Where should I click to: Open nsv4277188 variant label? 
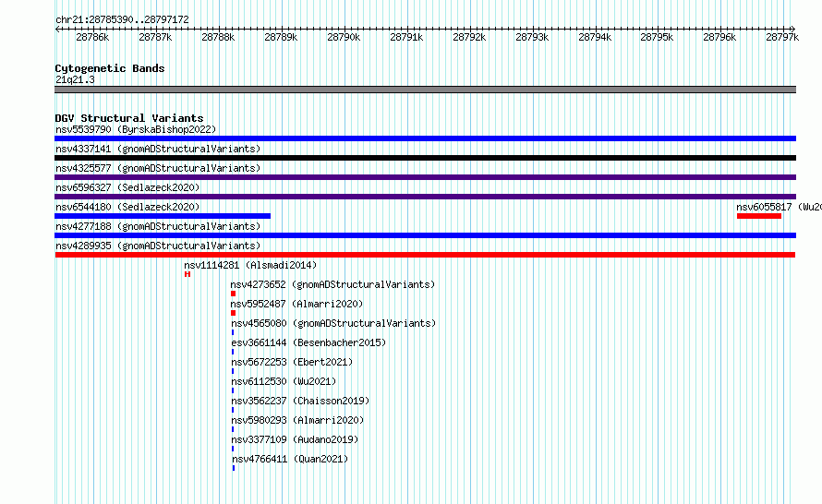[x=158, y=226]
